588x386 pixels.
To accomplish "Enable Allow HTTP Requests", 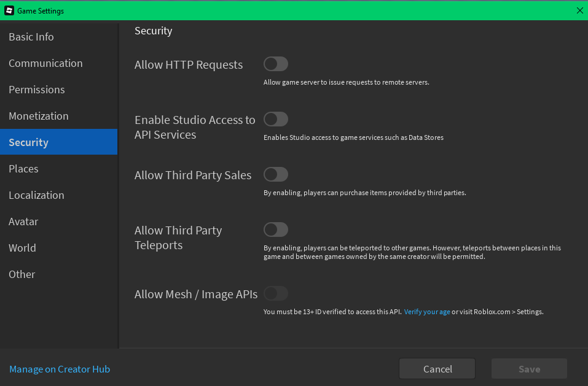I will click(x=275, y=64).
